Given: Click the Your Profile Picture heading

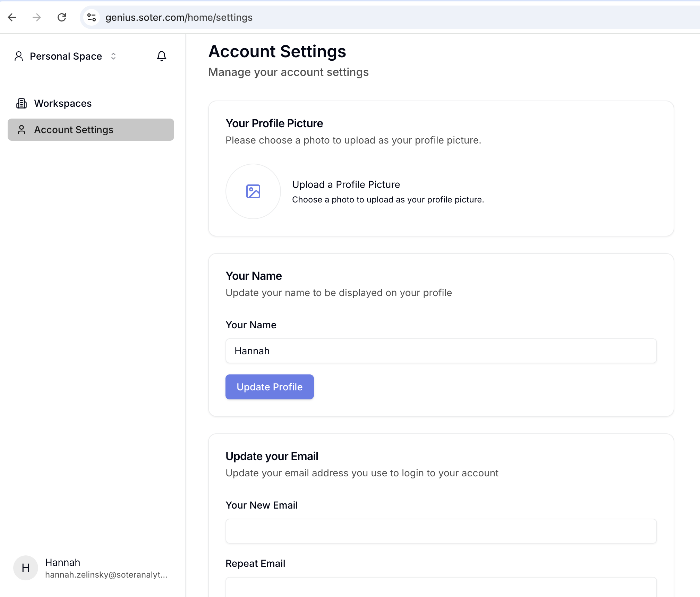Looking at the screenshot, I should (x=274, y=123).
